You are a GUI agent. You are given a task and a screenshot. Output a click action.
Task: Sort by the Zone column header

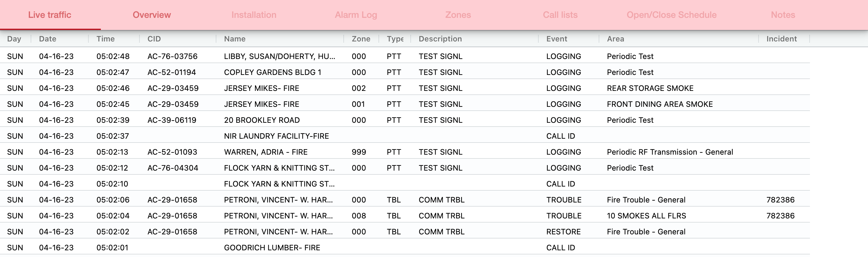pos(361,39)
